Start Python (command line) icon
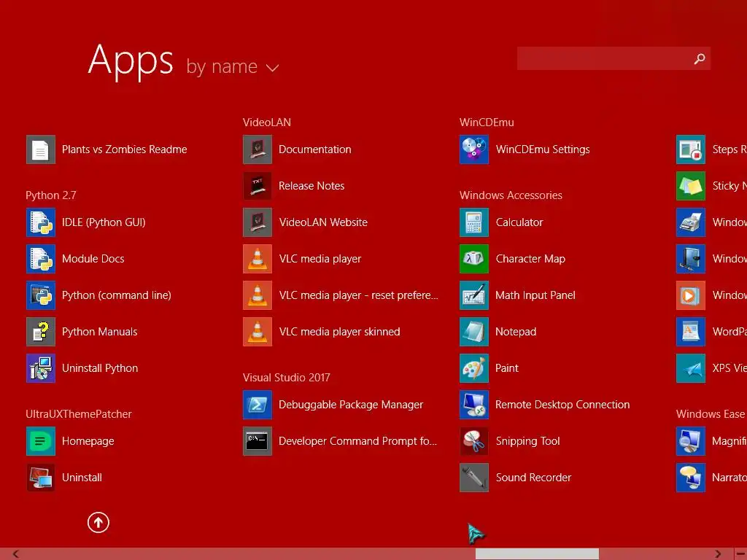747x560 pixels. (41, 295)
